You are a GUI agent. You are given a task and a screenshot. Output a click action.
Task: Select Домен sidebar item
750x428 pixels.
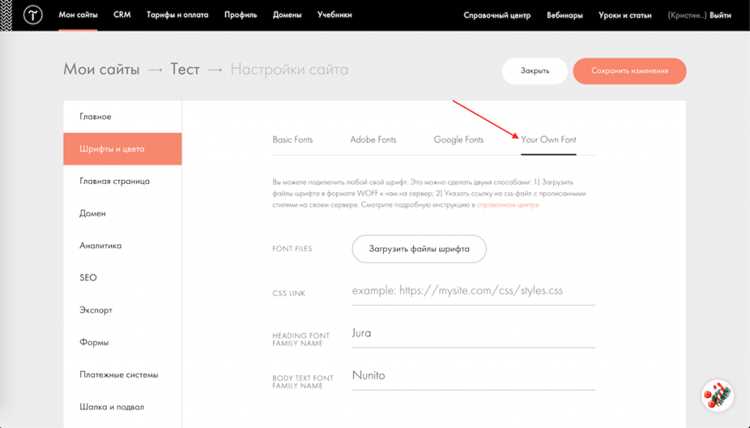(122, 213)
